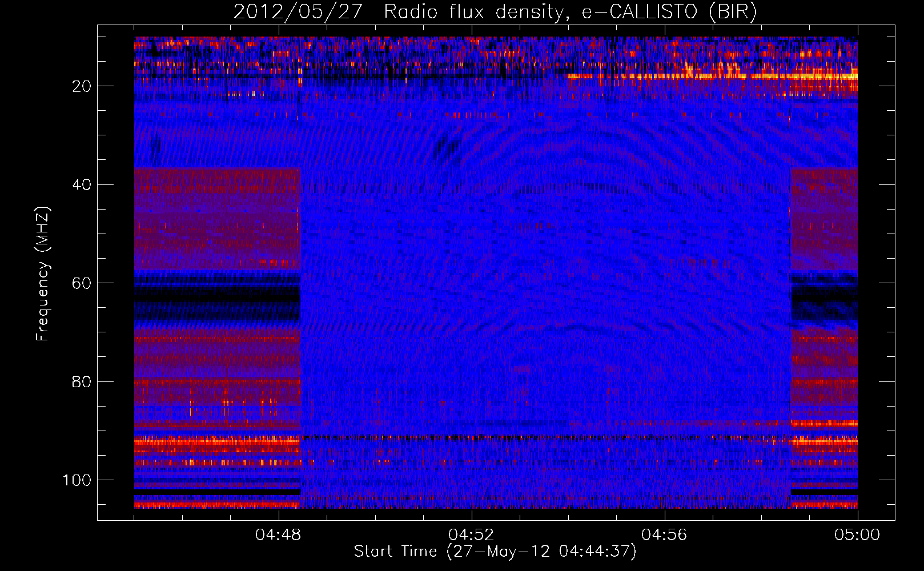Click the 100 MHz frequency tick label
The width and height of the screenshot is (924, 571).
[x=77, y=480]
